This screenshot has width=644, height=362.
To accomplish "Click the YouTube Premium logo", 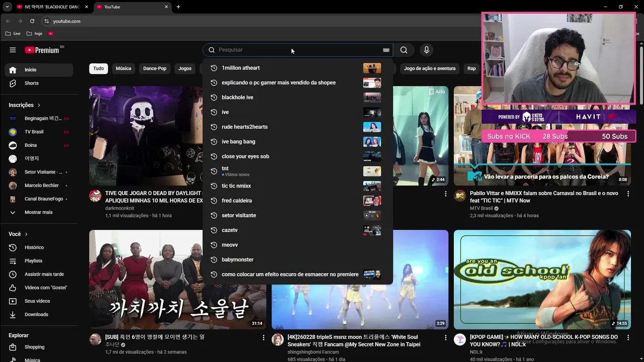I will [x=42, y=50].
